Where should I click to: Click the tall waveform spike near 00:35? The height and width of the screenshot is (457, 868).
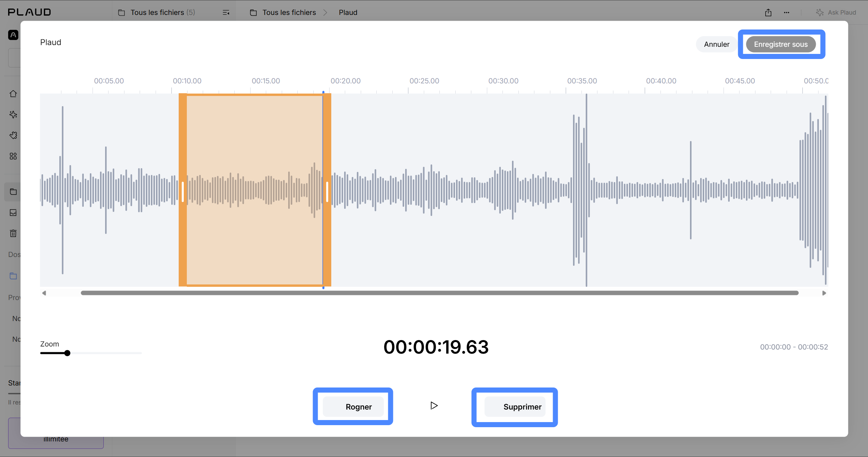click(x=586, y=190)
